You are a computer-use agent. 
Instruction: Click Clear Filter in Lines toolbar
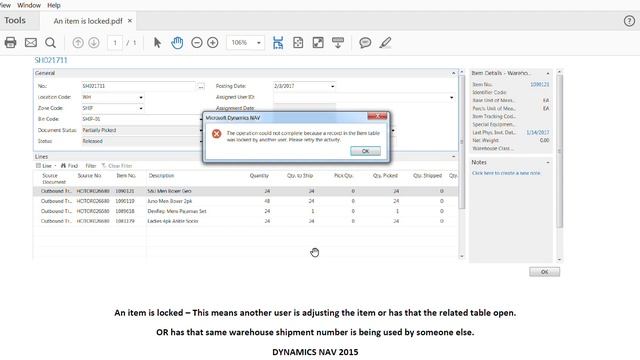[117, 166]
